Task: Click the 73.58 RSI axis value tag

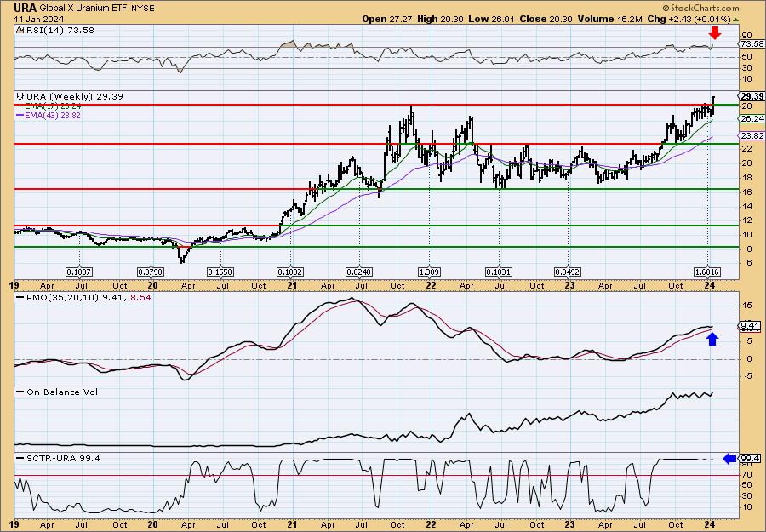Action: click(752, 44)
